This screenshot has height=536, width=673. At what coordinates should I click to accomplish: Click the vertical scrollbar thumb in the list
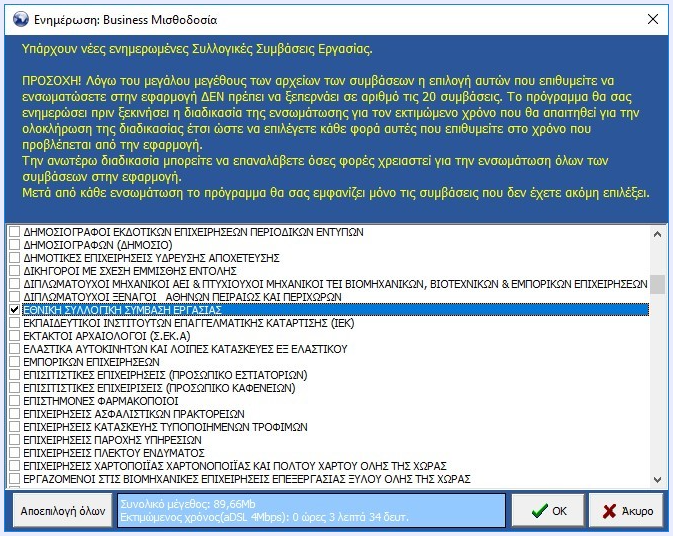point(657,284)
